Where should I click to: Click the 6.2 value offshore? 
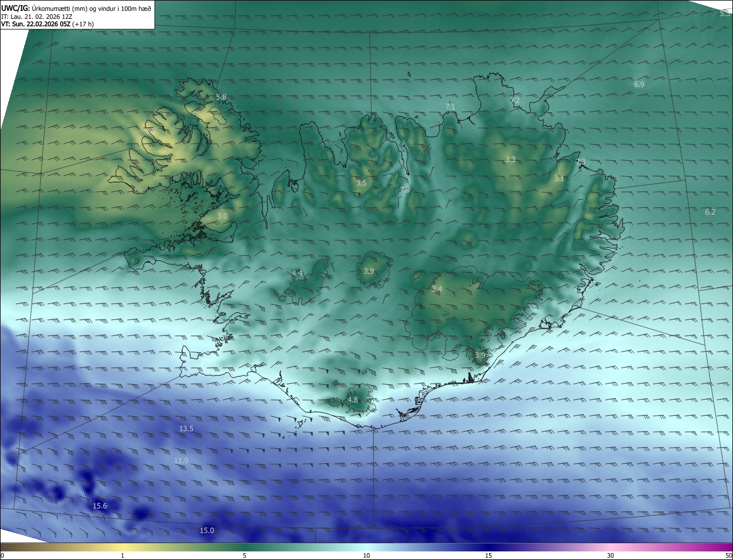(x=710, y=212)
